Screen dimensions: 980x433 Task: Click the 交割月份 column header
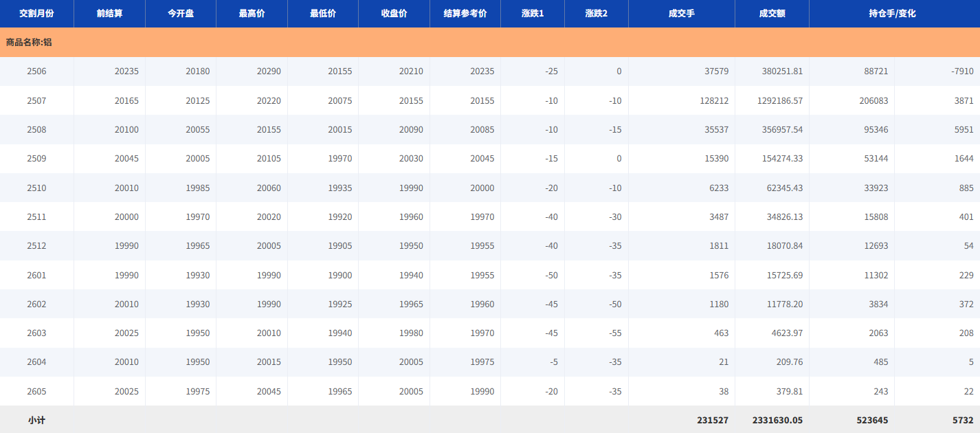pyautogui.click(x=36, y=14)
